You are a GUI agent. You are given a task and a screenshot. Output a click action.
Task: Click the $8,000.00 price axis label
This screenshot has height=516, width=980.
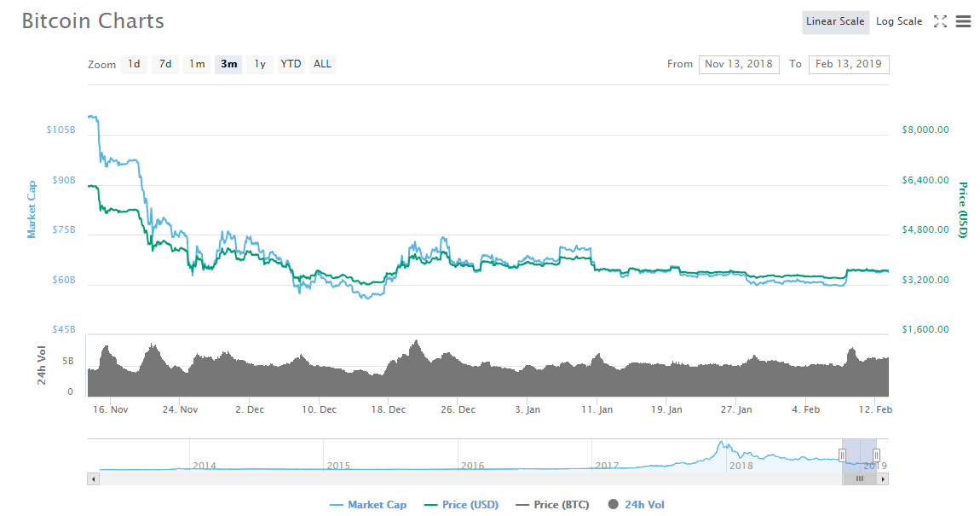pyautogui.click(x=925, y=130)
